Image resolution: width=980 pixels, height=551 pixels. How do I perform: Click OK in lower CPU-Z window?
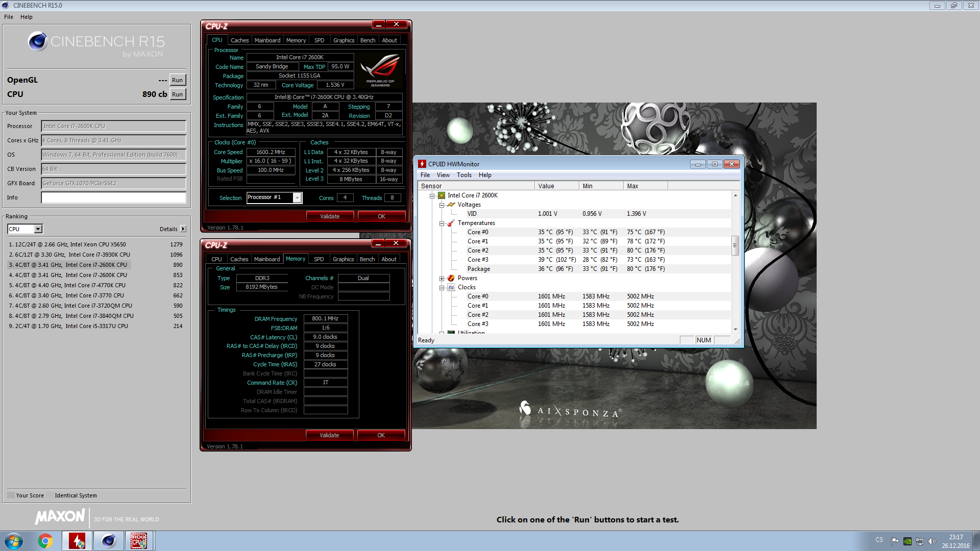[x=381, y=435]
